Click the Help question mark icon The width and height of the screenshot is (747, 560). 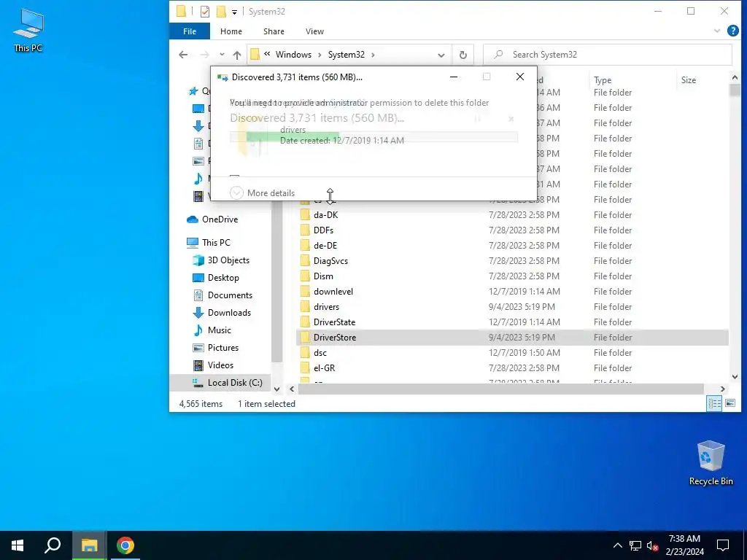click(732, 31)
